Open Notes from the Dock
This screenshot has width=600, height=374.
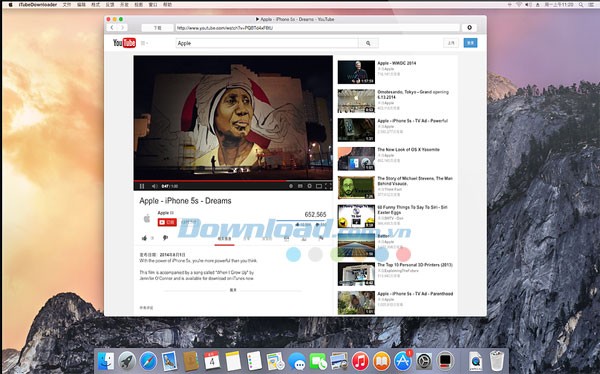(233, 361)
